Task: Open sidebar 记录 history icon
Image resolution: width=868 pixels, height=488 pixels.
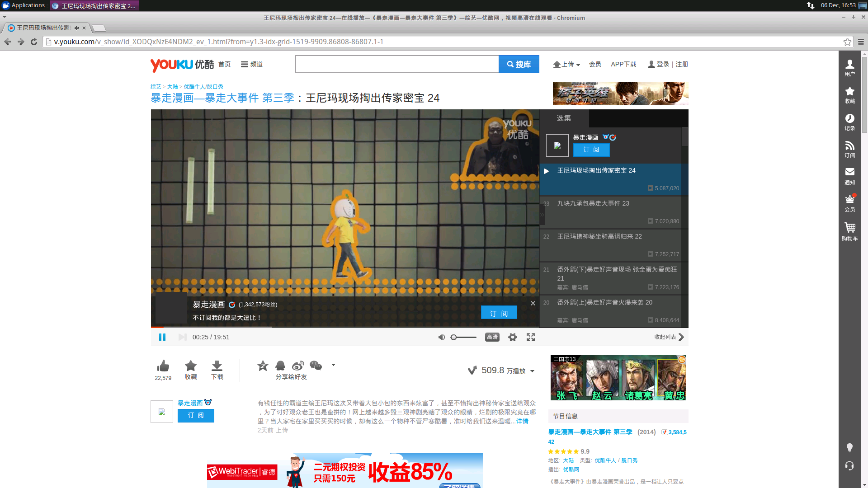Action: 850,122
